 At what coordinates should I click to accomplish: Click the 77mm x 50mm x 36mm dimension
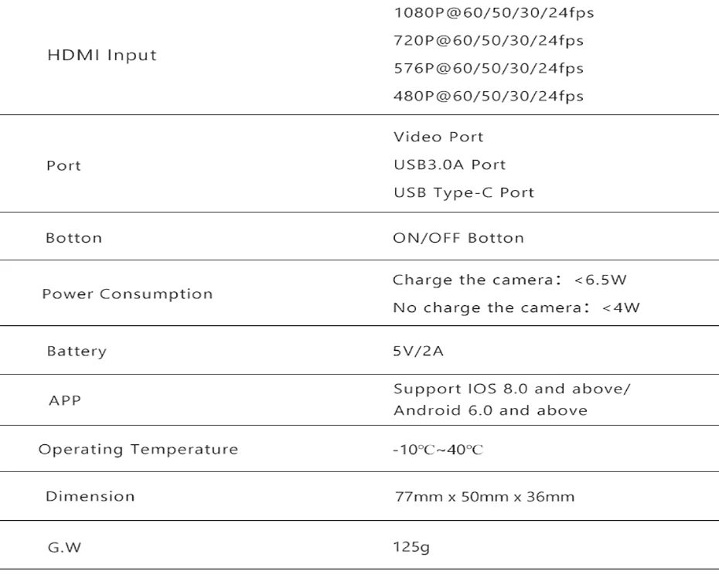coord(484,497)
